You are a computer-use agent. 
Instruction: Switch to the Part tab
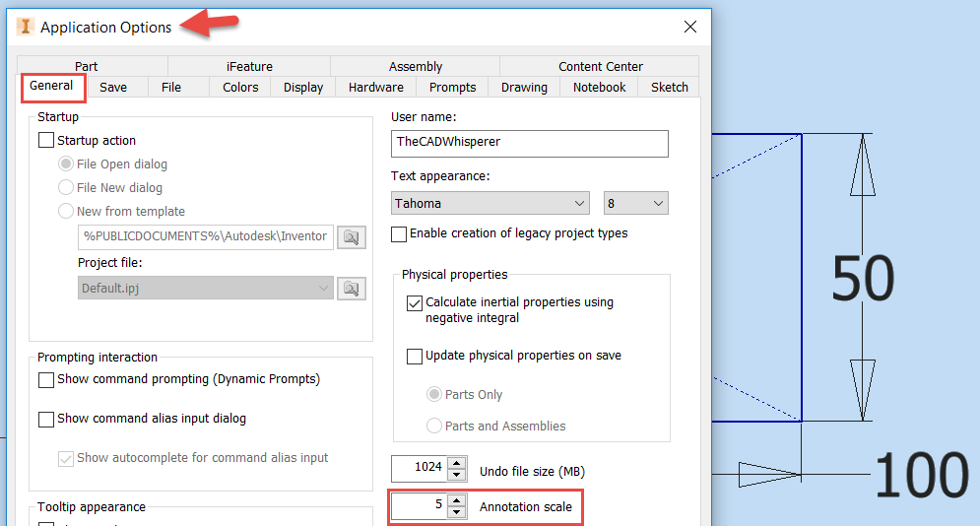(87, 66)
